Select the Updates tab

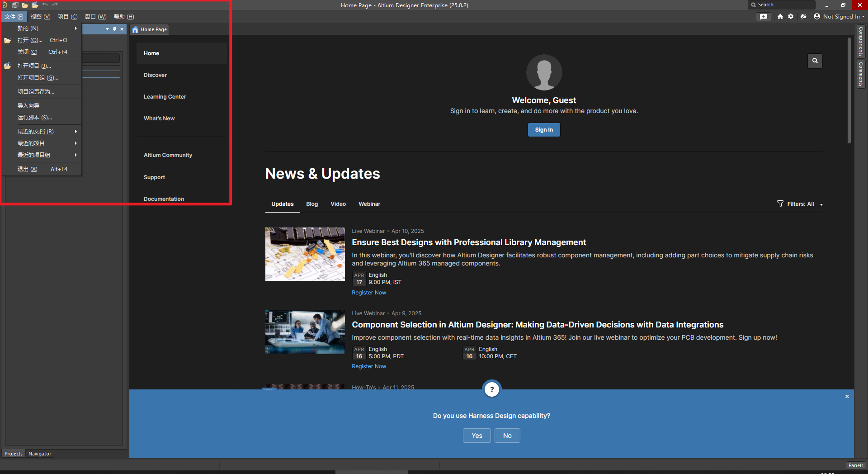pos(283,204)
